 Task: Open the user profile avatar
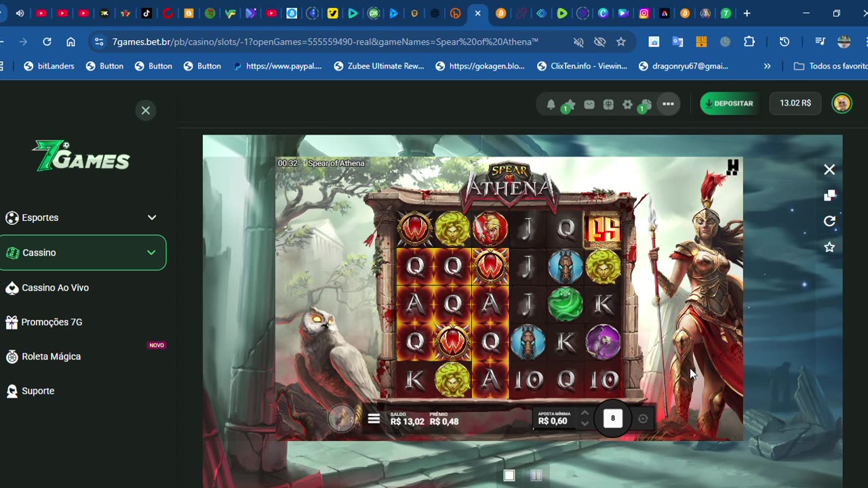pyautogui.click(x=842, y=103)
